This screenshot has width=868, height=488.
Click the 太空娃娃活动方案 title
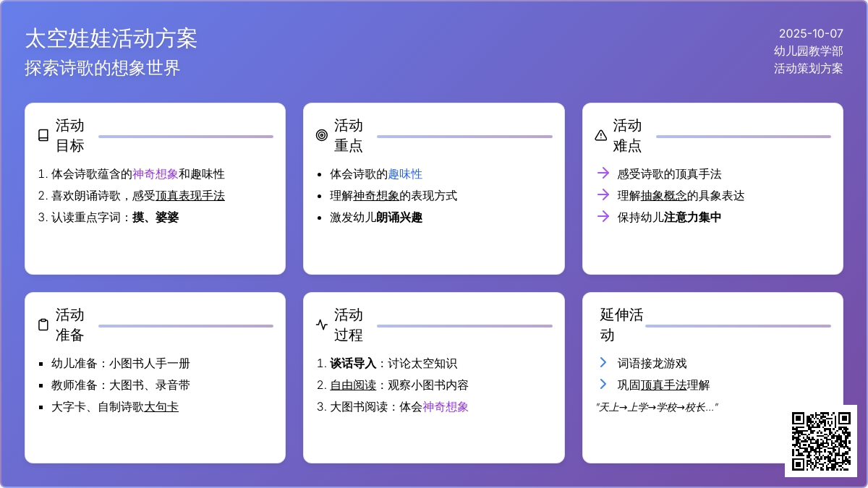click(111, 38)
